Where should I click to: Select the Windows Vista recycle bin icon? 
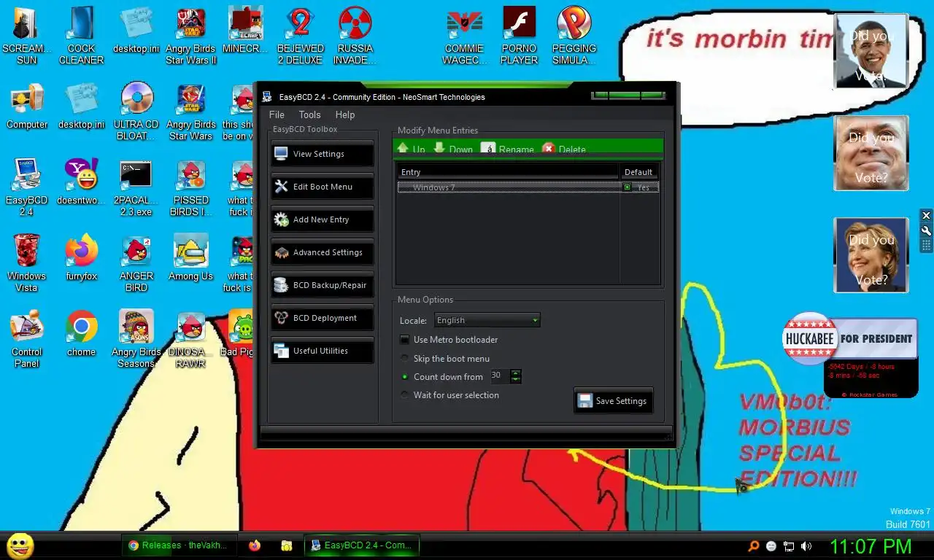[x=27, y=262]
